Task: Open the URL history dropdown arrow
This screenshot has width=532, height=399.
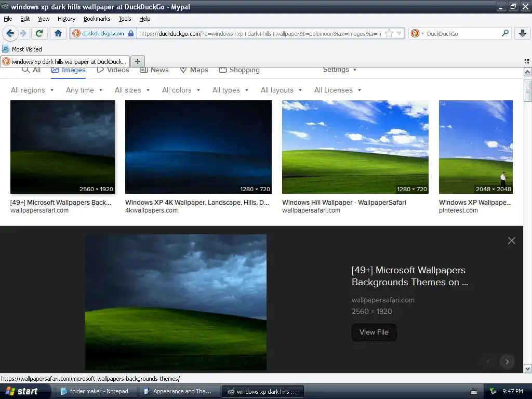Action: click(400, 33)
